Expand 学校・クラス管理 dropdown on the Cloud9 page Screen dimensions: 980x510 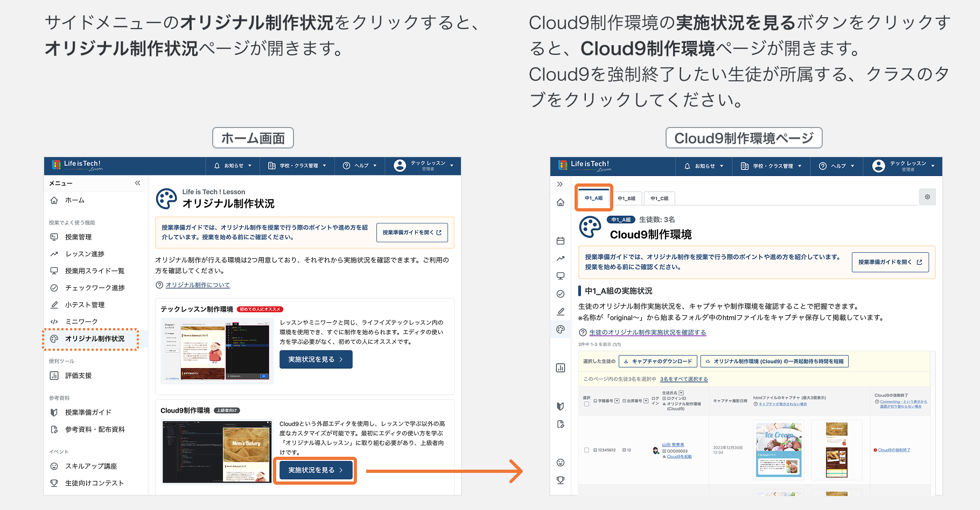tap(771, 166)
